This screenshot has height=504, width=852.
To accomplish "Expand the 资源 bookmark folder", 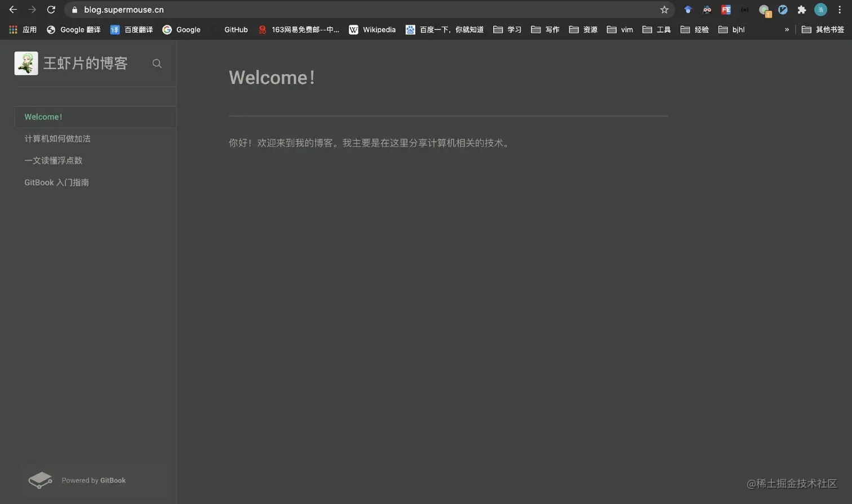I will [x=583, y=29].
